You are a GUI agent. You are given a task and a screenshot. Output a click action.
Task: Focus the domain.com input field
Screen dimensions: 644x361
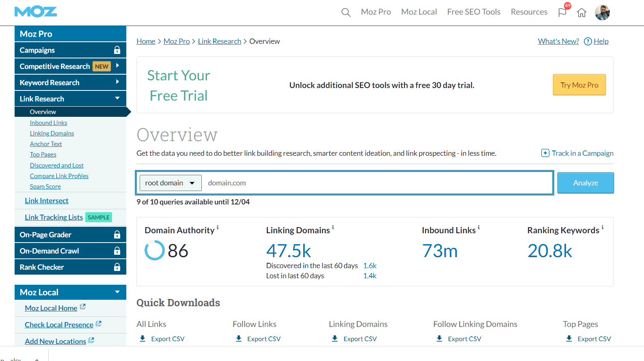coord(377,183)
